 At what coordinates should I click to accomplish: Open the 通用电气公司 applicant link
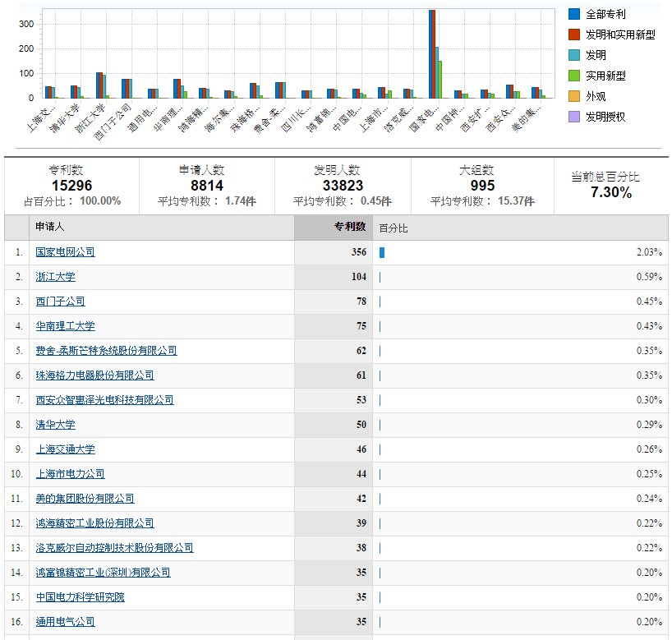[65, 622]
